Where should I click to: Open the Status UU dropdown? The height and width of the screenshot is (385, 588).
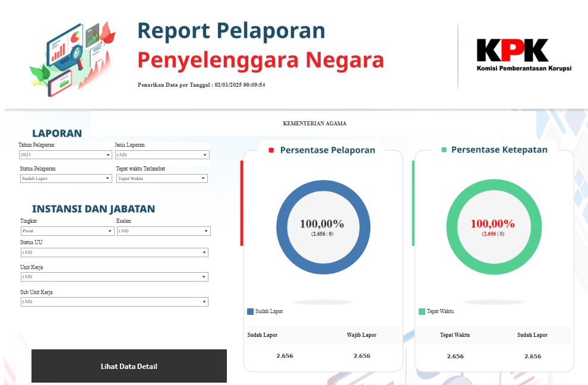coord(113,252)
